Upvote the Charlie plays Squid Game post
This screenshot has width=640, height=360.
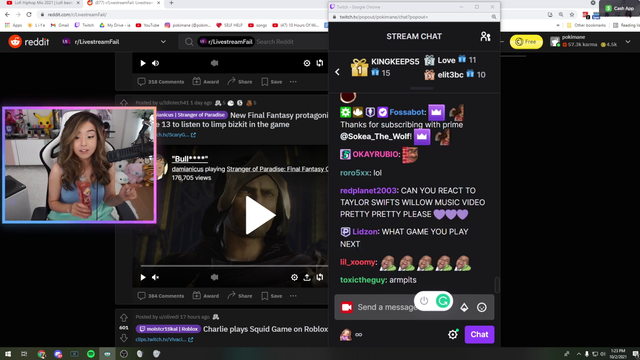coord(124,317)
